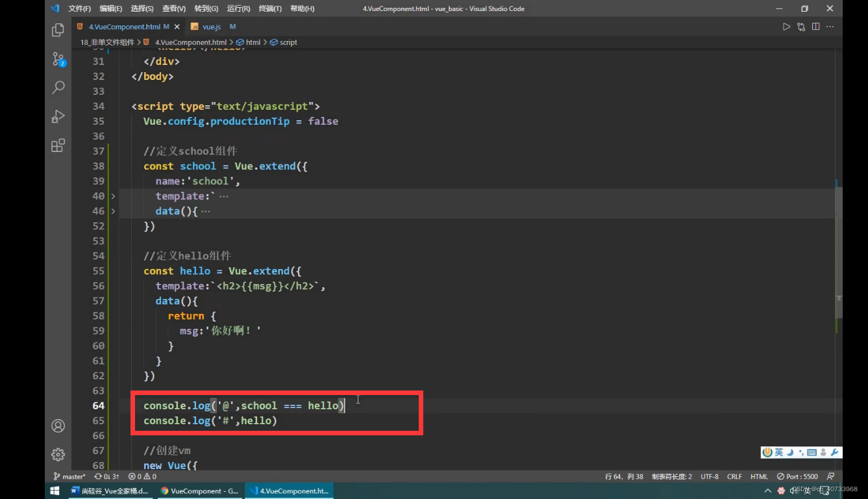The width and height of the screenshot is (868, 499).
Task: Toggle taskbar 英 input language indicator
Action: coord(807,491)
